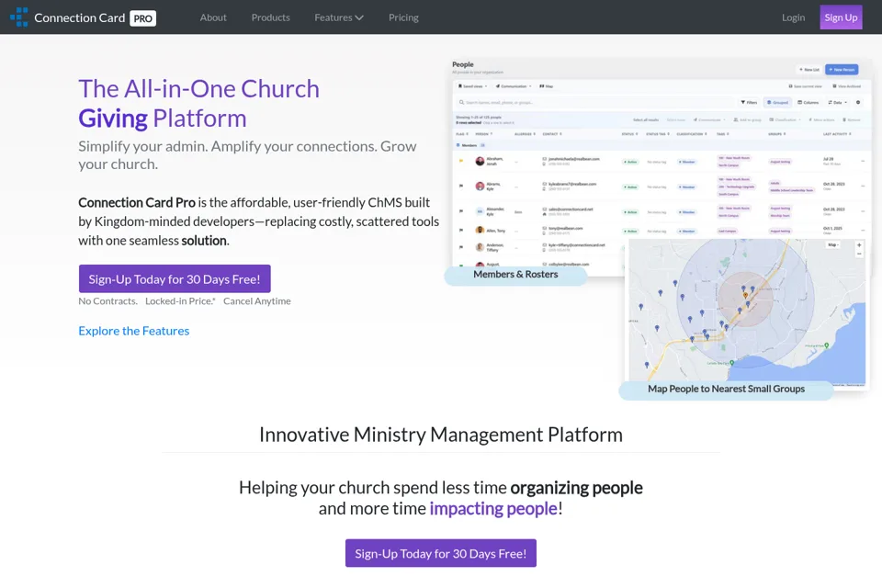Open the Data dropdown in People screenshot
882x588 pixels.
pyautogui.click(x=837, y=102)
